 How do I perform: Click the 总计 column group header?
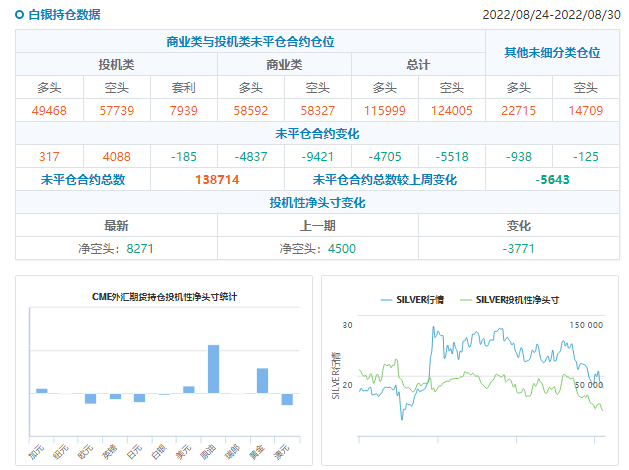[418, 64]
